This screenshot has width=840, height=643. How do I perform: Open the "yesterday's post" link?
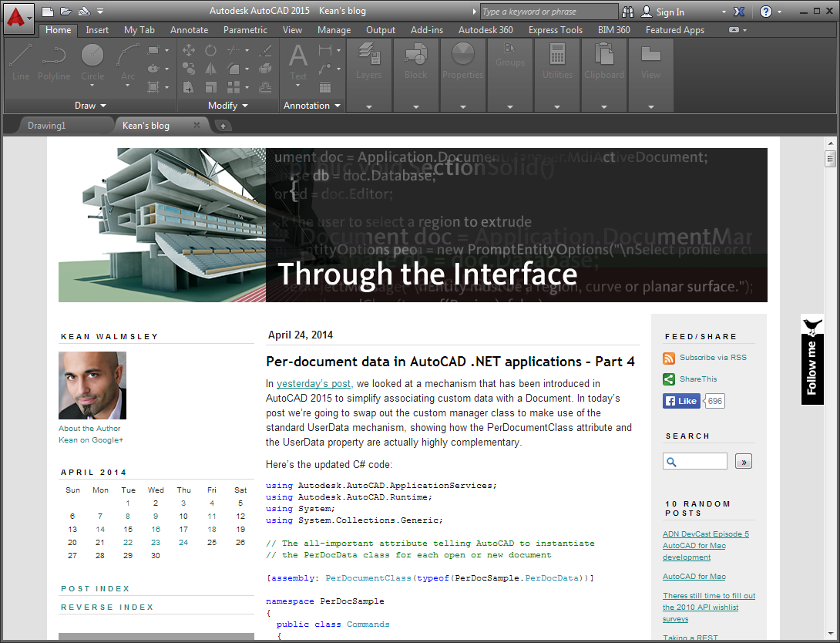pyautogui.click(x=314, y=383)
